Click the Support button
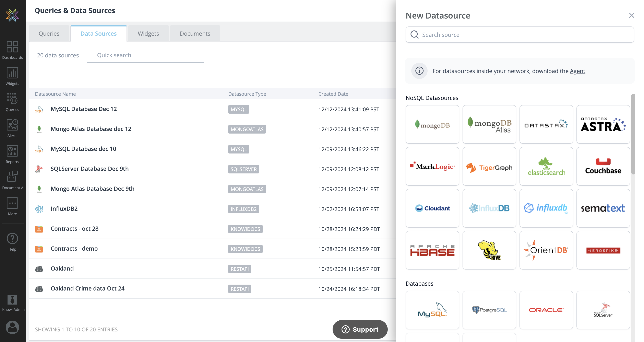 point(360,329)
